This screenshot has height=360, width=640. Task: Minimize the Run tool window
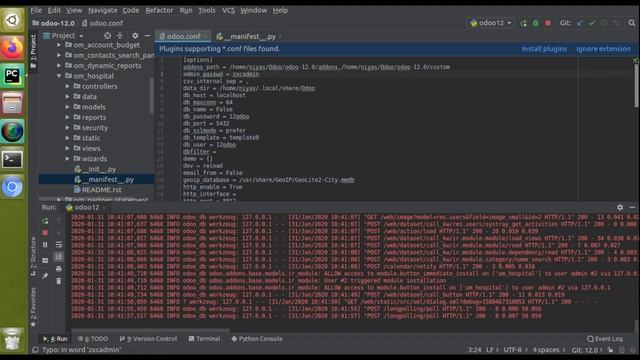click(632, 207)
